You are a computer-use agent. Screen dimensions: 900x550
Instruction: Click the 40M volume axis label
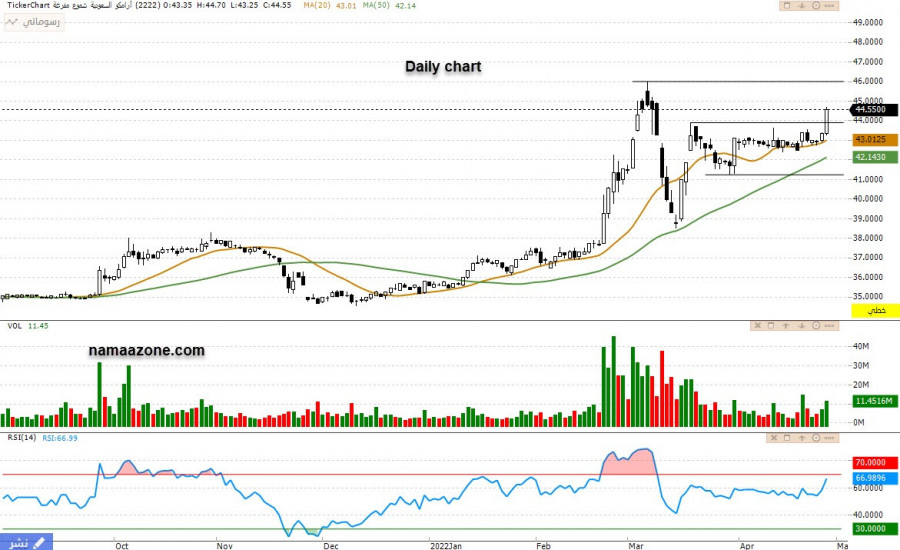pyautogui.click(x=861, y=346)
